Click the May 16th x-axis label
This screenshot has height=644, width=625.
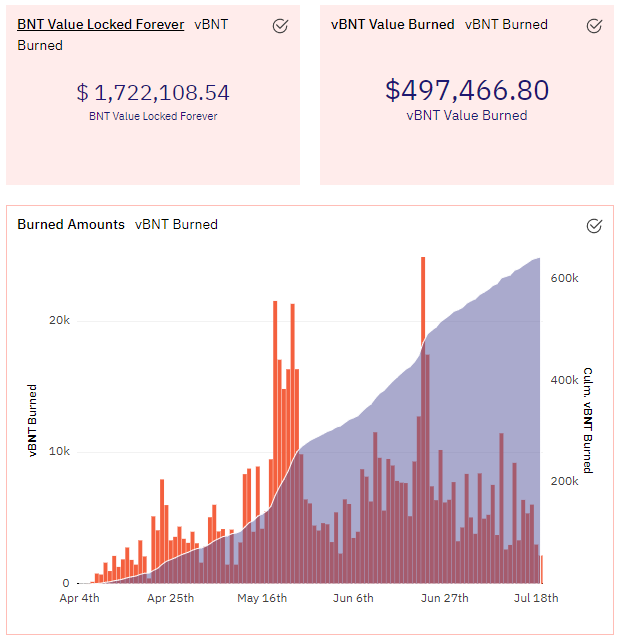262,598
